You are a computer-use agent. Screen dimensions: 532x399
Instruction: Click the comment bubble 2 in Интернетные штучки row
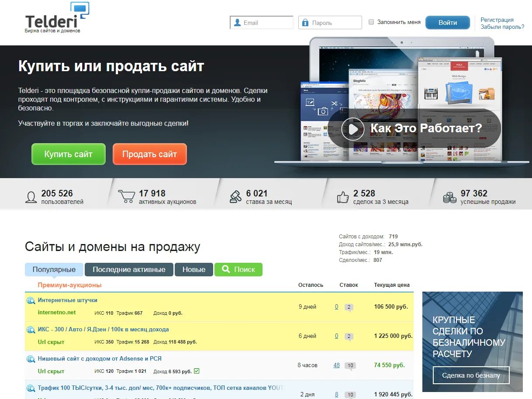point(349,307)
